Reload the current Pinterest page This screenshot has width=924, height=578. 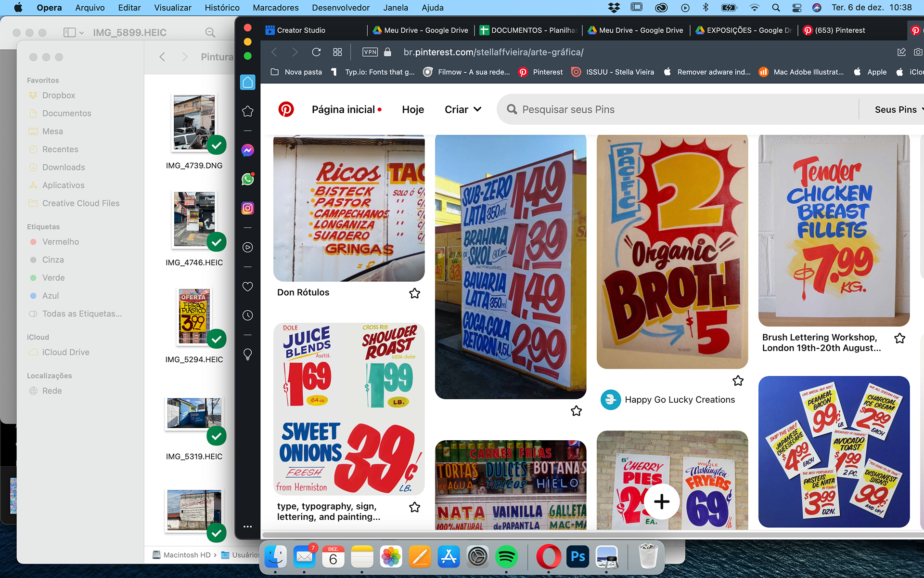click(x=316, y=52)
